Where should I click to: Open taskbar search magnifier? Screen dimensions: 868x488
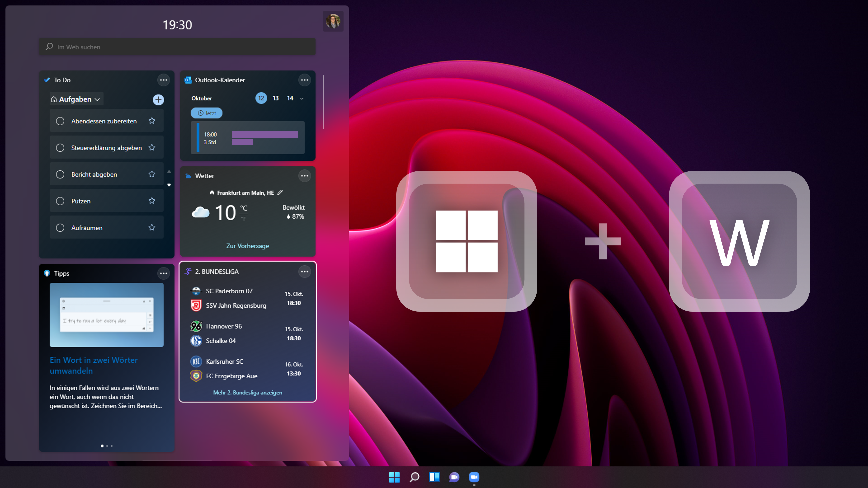pyautogui.click(x=414, y=477)
